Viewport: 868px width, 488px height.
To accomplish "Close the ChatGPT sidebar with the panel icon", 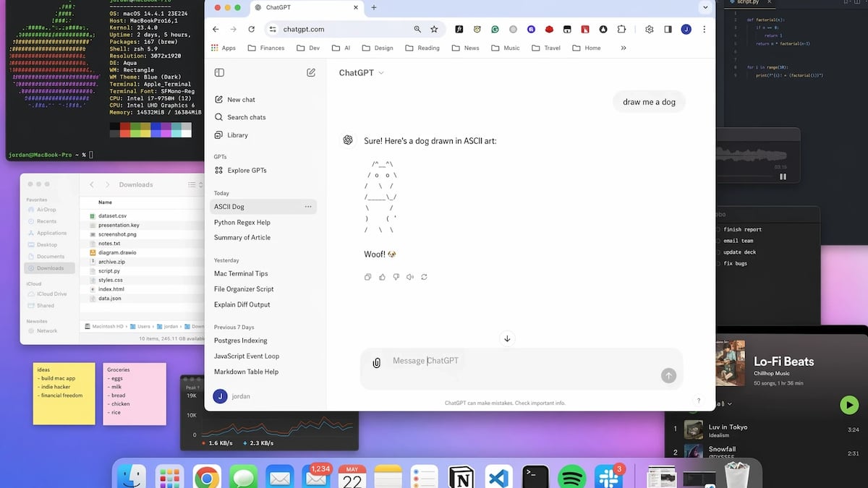I will (219, 72).
